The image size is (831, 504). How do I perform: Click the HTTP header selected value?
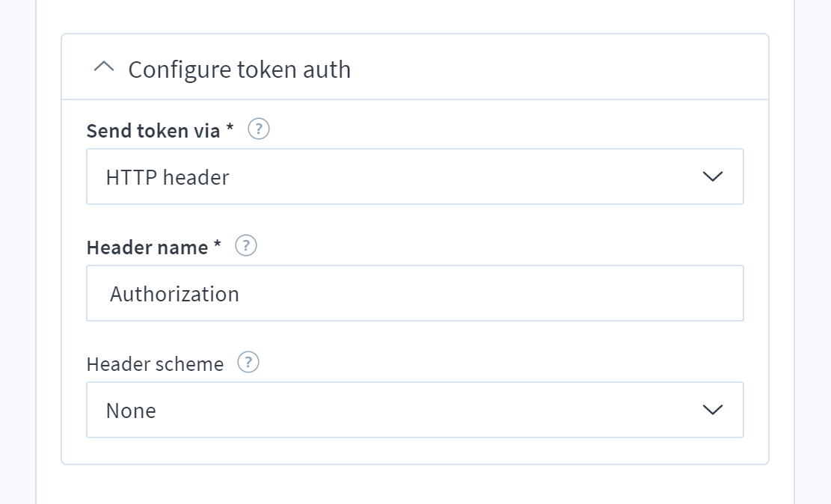(168, 177)
